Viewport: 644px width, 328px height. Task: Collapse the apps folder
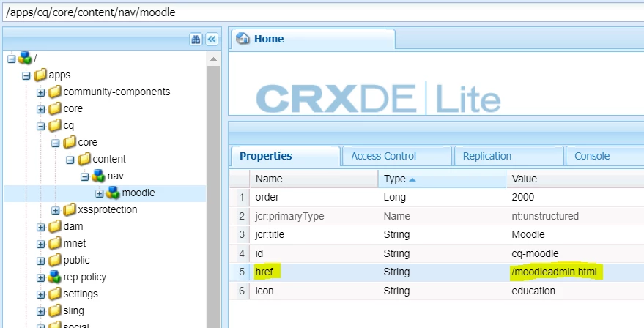coord(26,76)
